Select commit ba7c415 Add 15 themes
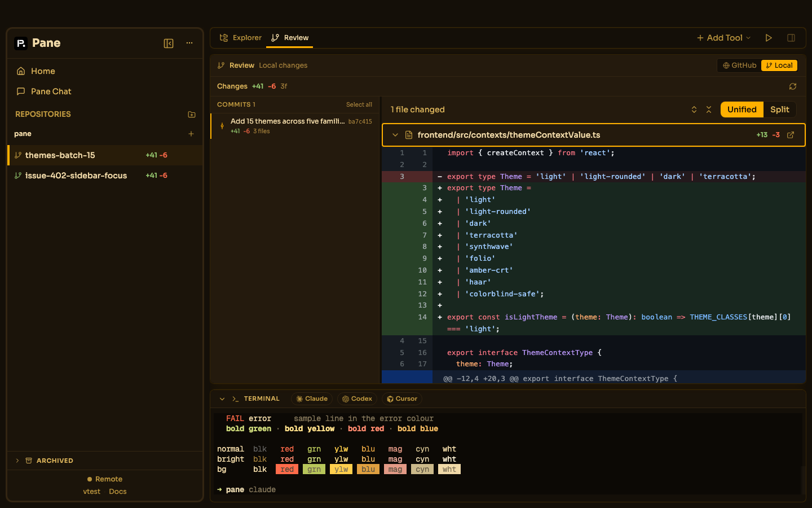The width and height of the screenshot is (812, 508). point(295,126)
